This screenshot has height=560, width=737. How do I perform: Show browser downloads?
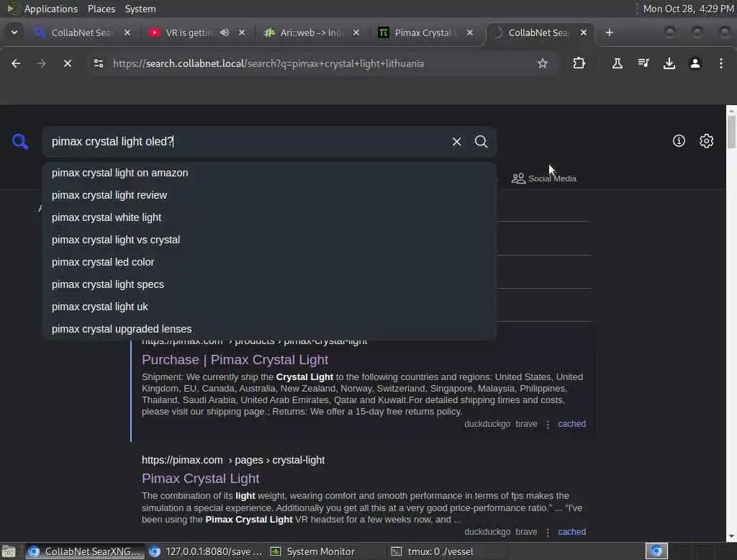pos(669,63)
